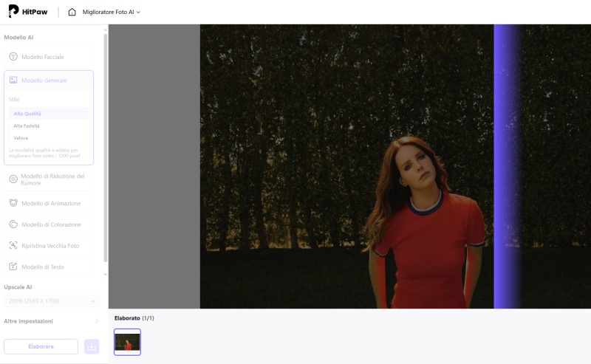Viewport: 591px width, 364px height.
Task: Select the Modello di Animazione icon
Action: pyautogui.click(x=13, y=203)
